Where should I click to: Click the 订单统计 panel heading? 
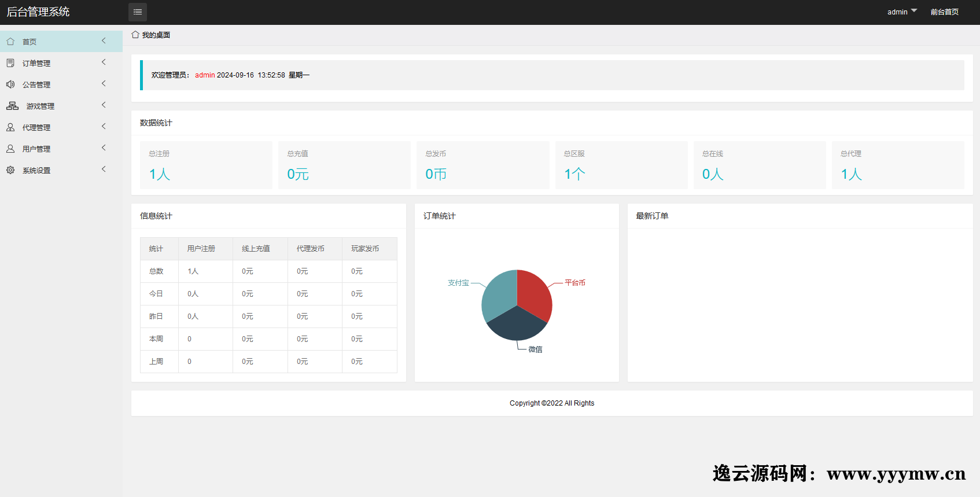coord(440,216)
